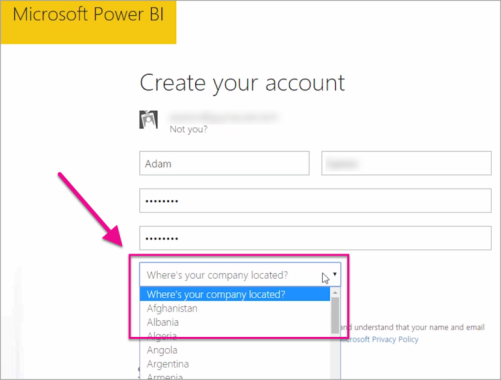The width and height of the screenshot is (501, 380).
Task: Click the 'Not you?' link
Action: tap(188, 129)
